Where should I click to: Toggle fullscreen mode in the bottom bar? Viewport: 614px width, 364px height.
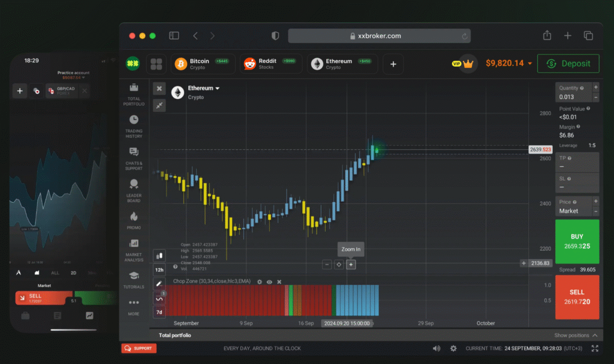[x=595, y=348]
